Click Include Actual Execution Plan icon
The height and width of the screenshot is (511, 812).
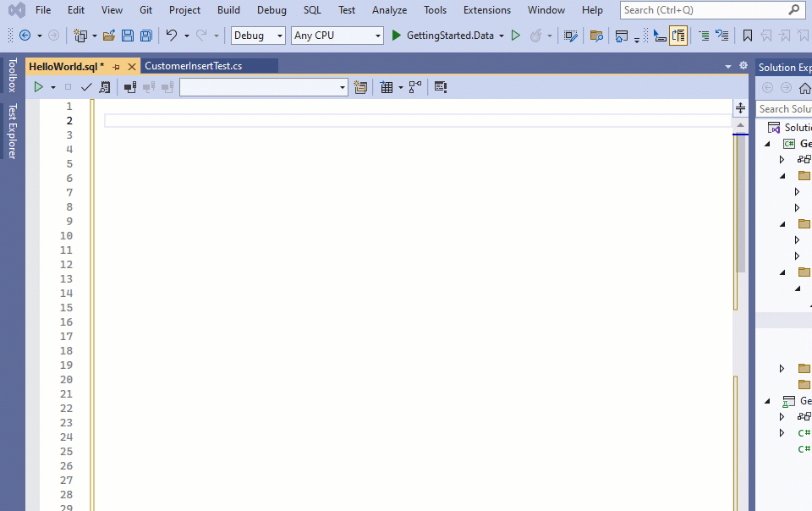(x=415, y=87)
